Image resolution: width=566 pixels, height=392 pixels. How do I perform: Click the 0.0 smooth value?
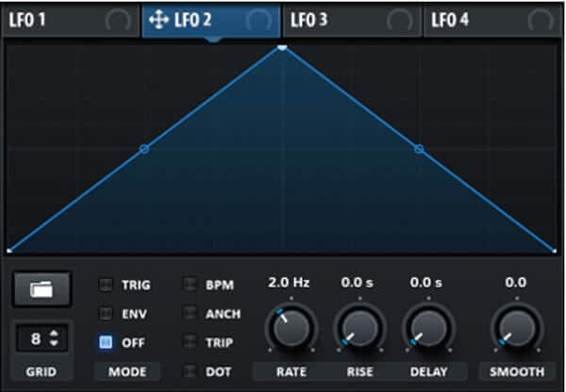click(516, 283)
